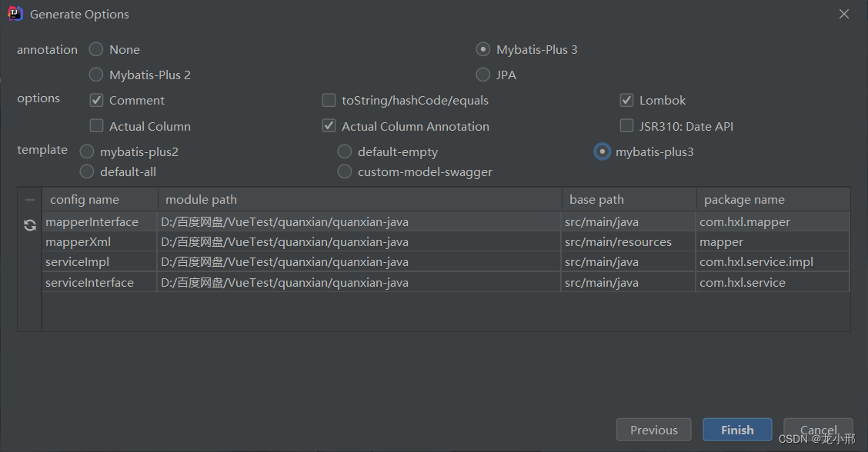Select the None annotation option
This screenshot has width=868, height=452.
click(x=96, y=49)
